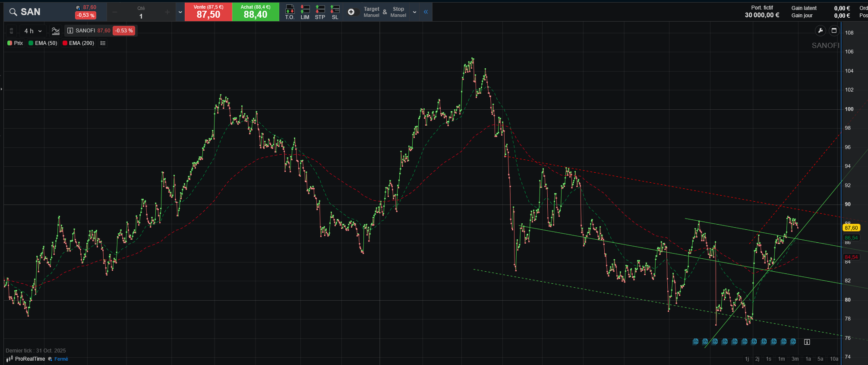Screen dimensions: 868x365
Task: Expand the Target & Stop options dropdown
Action: [x=414, y=12]
